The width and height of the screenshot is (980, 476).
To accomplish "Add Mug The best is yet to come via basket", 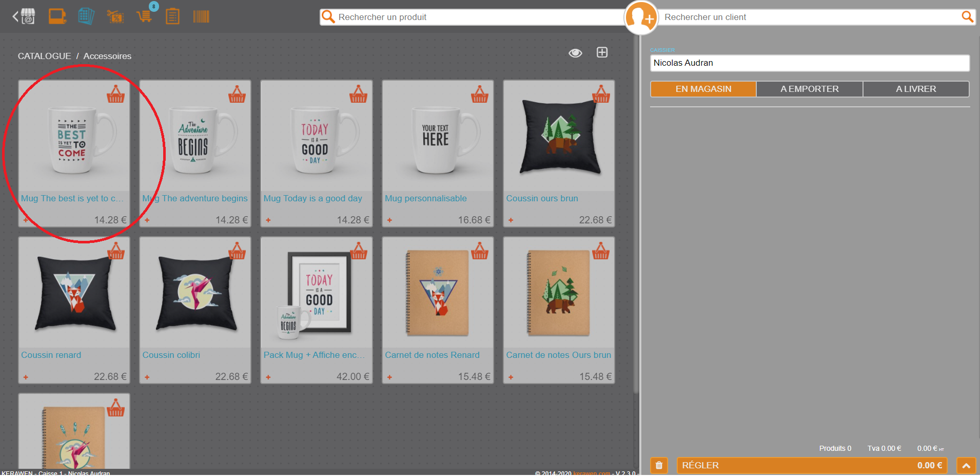I will click(x=115, y=94).
